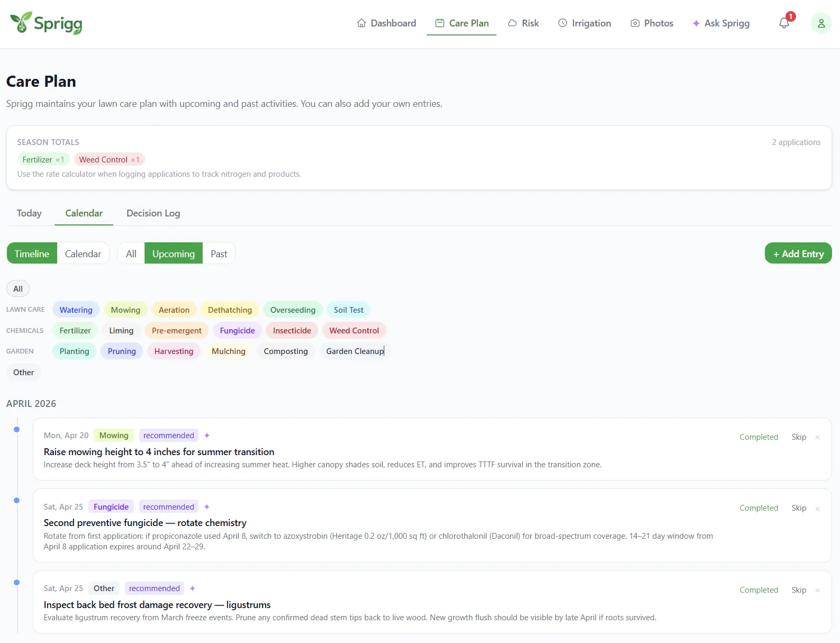Skip the Inspect back bed entry
This screenshot has height=643, width=840.
coord(799,590)
